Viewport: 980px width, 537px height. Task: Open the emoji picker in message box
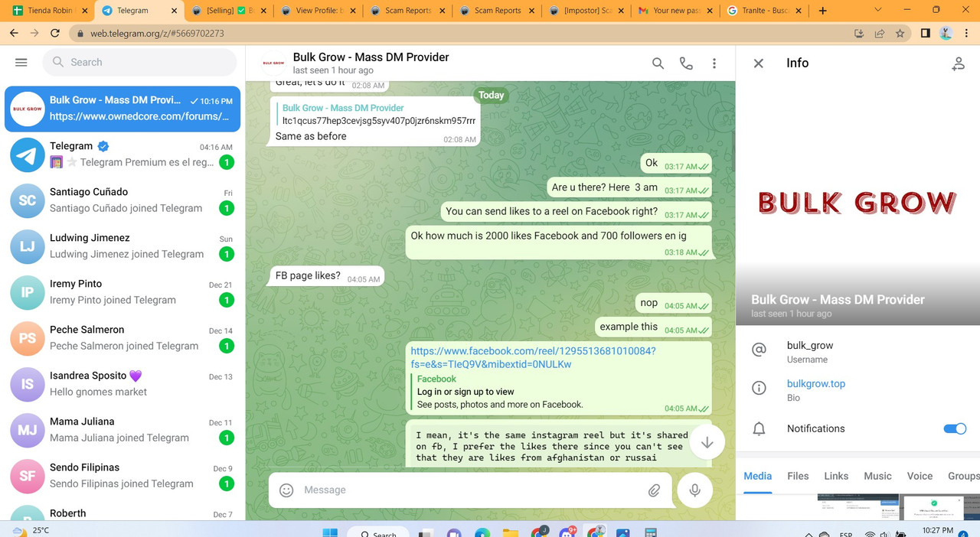286,490
